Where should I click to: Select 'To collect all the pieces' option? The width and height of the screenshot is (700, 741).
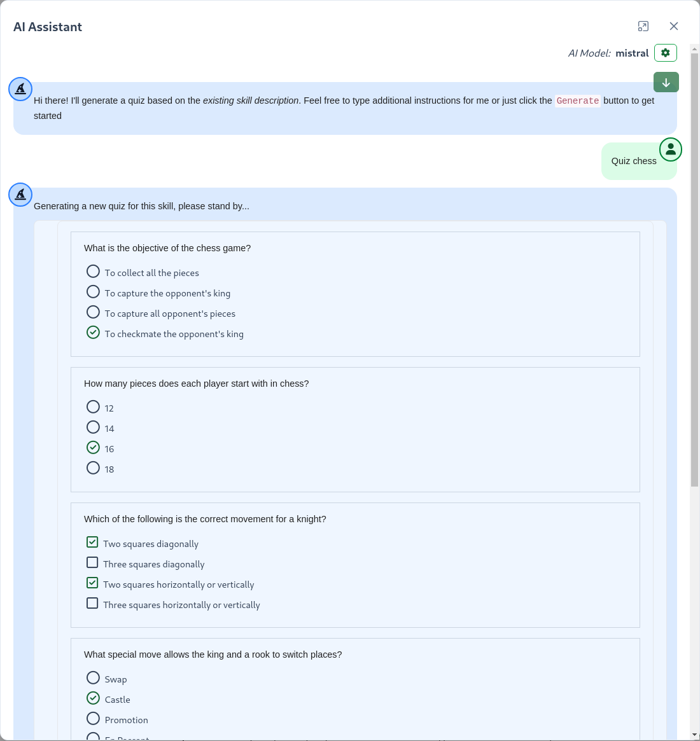tap(93, 271)
